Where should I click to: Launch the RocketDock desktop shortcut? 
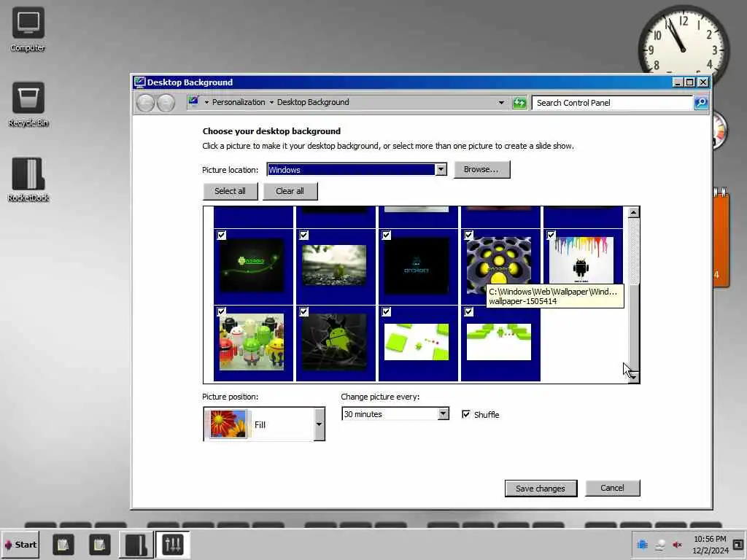pyautogui.click(x=28, y=180)
